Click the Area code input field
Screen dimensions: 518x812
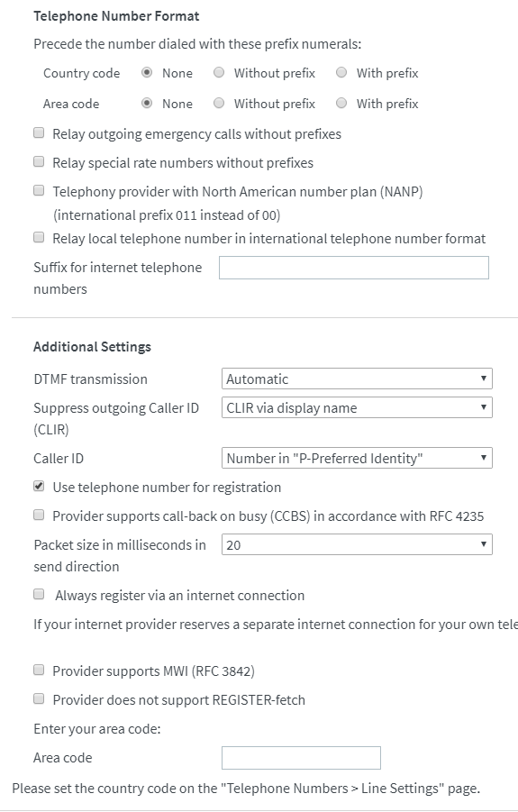click(x=301, y=758)
